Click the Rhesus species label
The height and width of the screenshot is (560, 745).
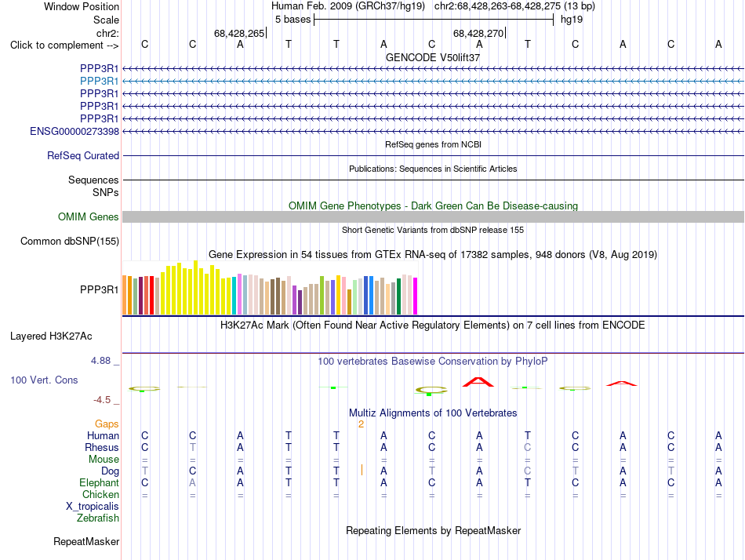102,448
